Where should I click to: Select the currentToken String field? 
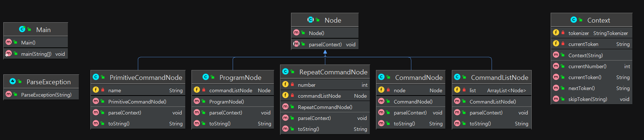coord(591,44)
